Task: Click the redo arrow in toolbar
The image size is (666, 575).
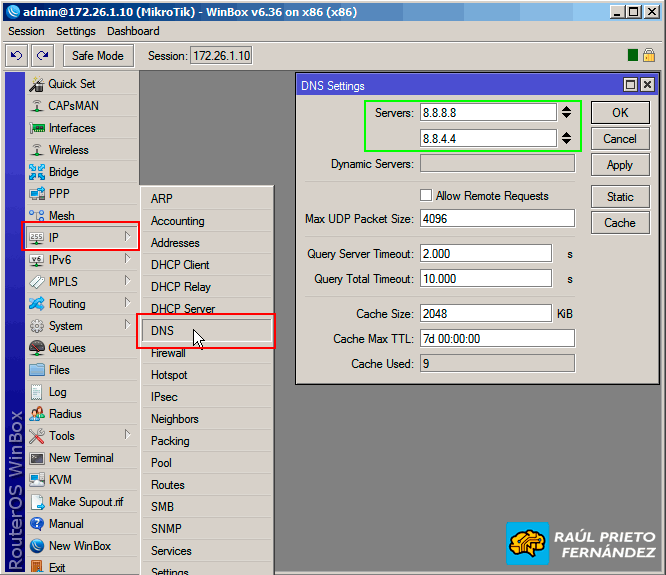Action: pyautogui.click(x=42, y=55)
